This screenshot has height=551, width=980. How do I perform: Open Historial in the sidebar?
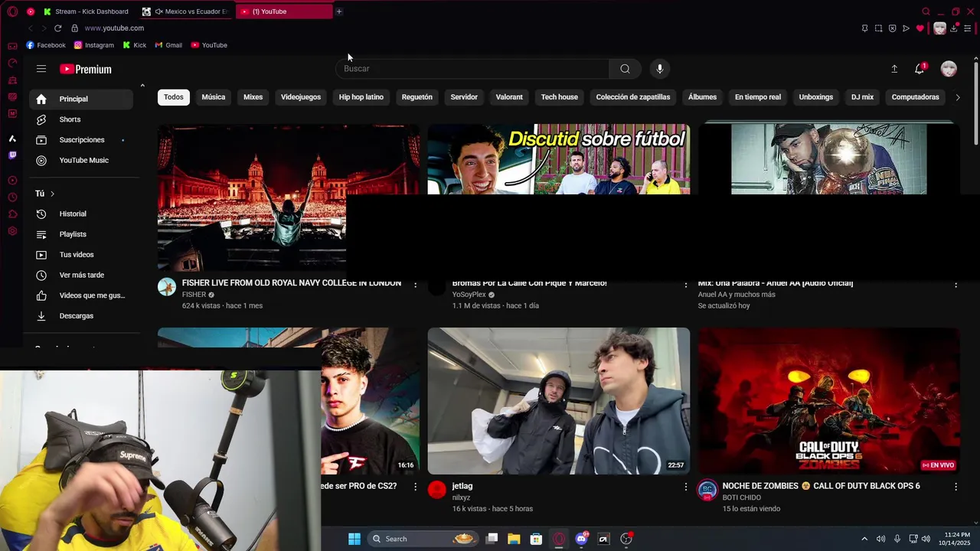pos(81,214)
